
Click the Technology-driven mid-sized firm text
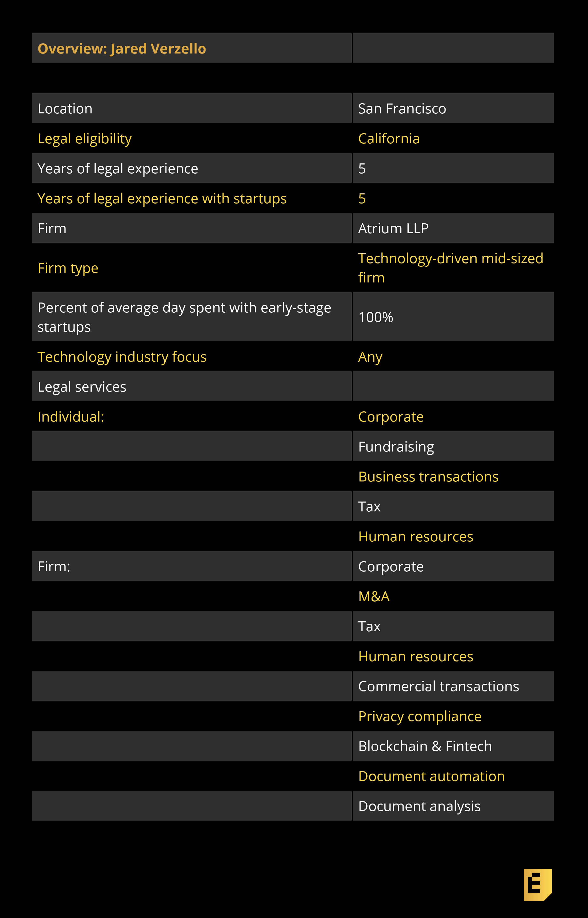pyautogui.click(x=450, y=268)
